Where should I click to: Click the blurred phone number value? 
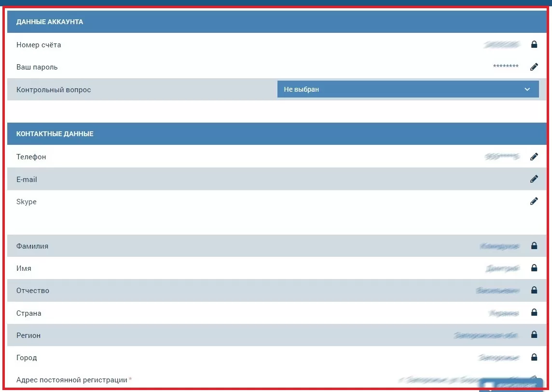pyautogui.click(x=502, y=157)
